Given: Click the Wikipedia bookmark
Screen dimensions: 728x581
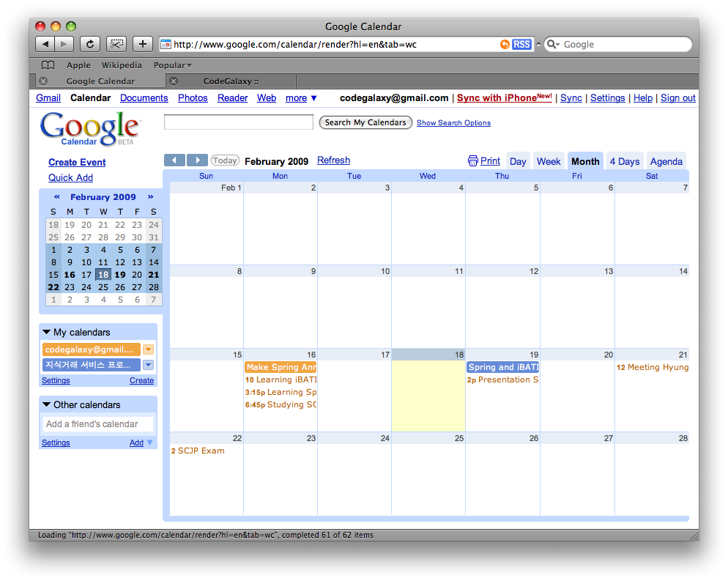Looking at the screenshot, I should coord(122,65).
